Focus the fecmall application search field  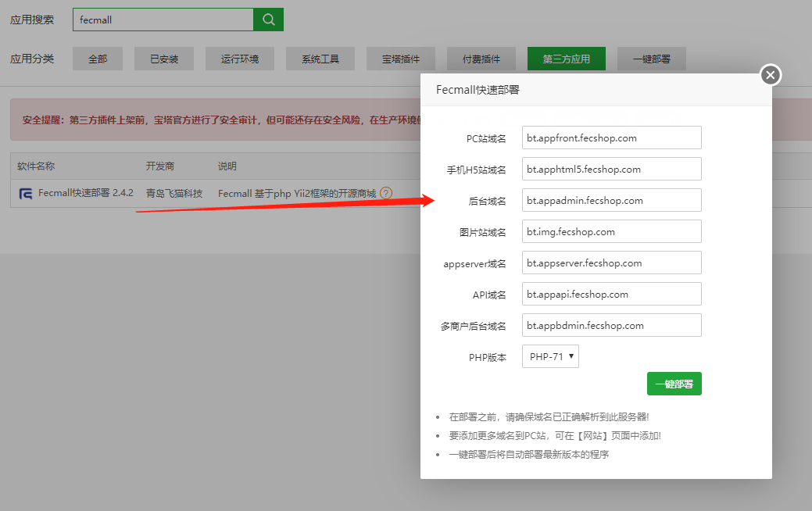pos(163,20)
